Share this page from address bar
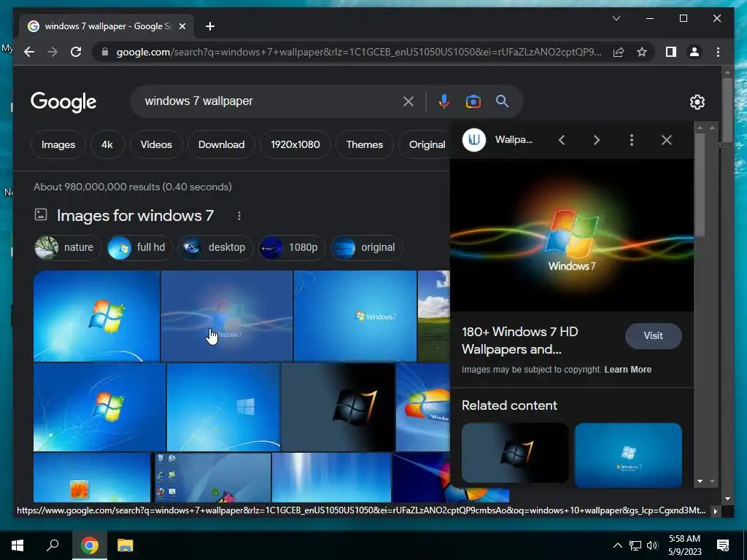The height and width of the screenshot is (560, 747). click(x=619, y=52)
